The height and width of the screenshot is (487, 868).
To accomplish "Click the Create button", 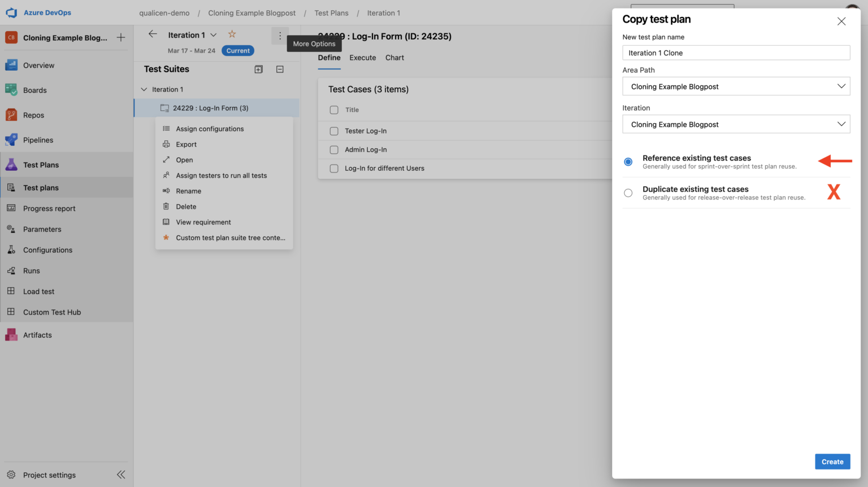I will coord(832,462).
